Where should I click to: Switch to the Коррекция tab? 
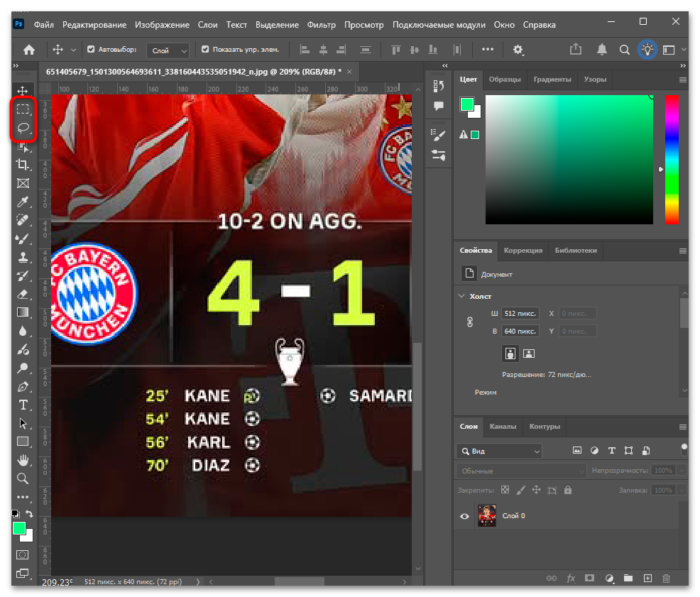(523, 251)
